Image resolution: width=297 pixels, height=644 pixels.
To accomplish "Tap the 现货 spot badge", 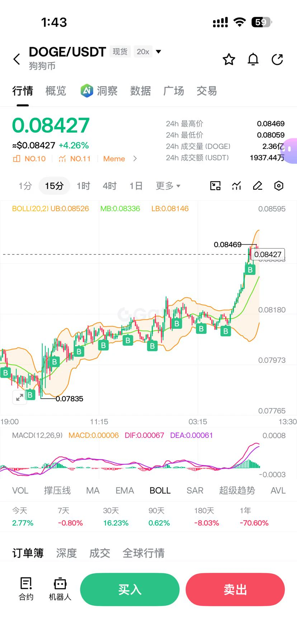I will pos(120,52).
